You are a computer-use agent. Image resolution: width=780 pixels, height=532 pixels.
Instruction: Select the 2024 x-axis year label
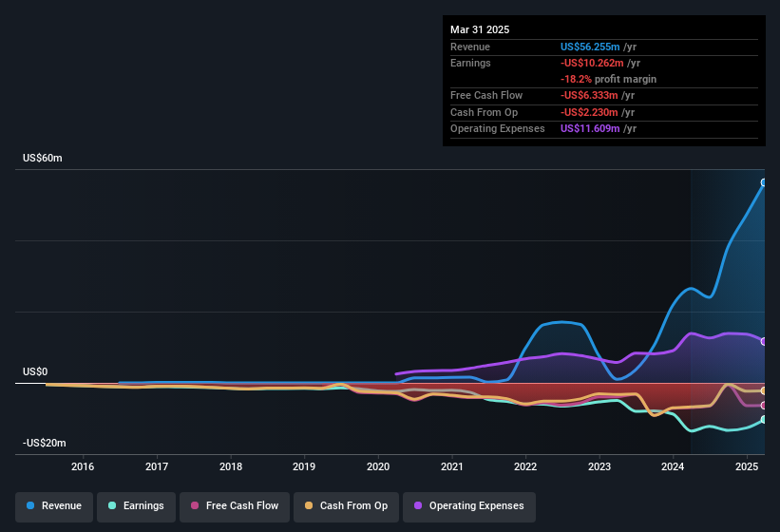pyautogui.click(x=673, y=466)
